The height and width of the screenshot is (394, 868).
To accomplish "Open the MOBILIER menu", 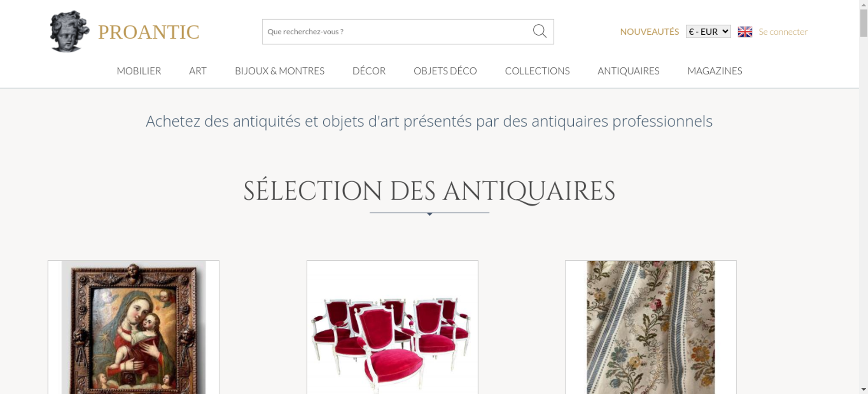I will click(x=139, y=71).
